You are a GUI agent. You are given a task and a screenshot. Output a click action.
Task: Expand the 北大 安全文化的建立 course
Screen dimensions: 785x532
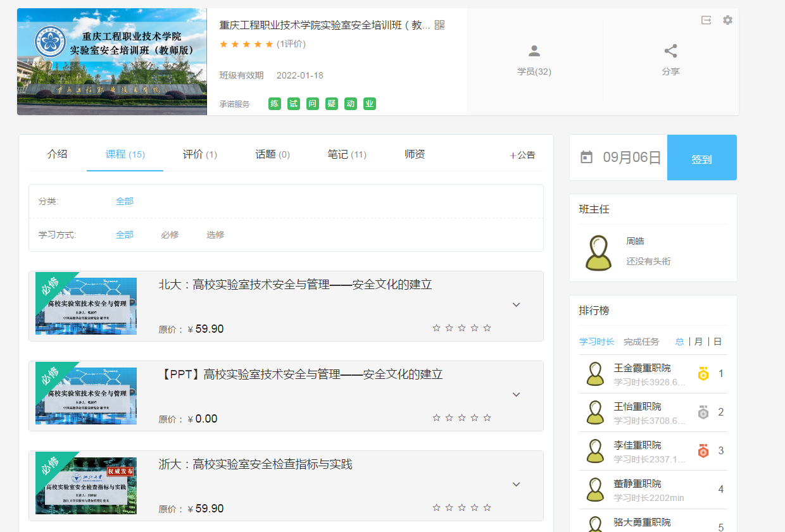516,305
